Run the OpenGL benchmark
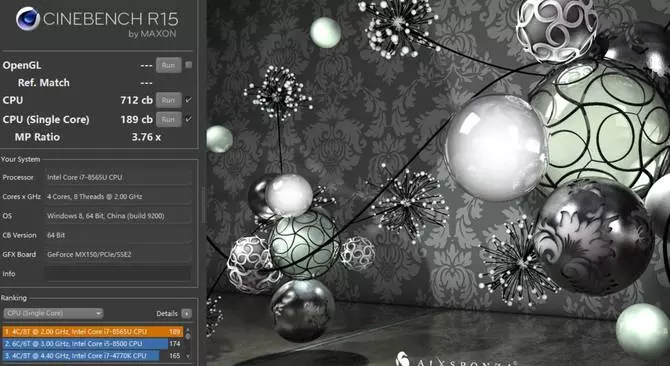 click(168, 65)
